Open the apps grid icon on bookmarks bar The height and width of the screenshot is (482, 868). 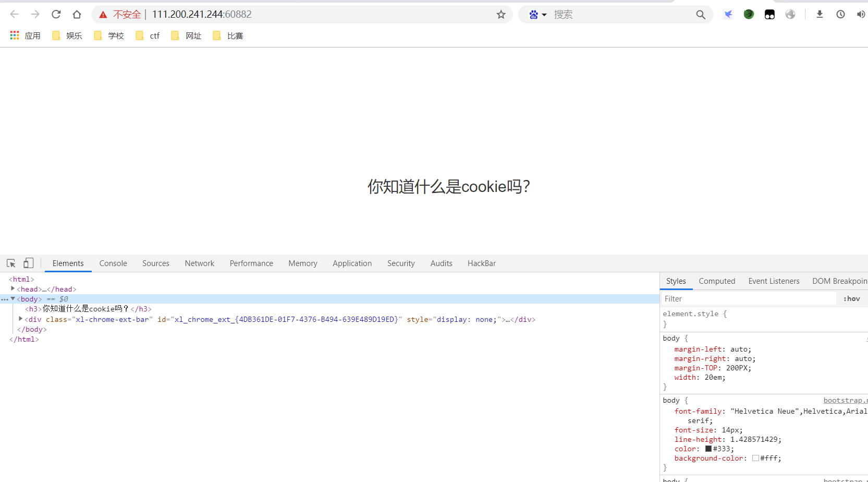pyautogui.click(x=14, y=35)
